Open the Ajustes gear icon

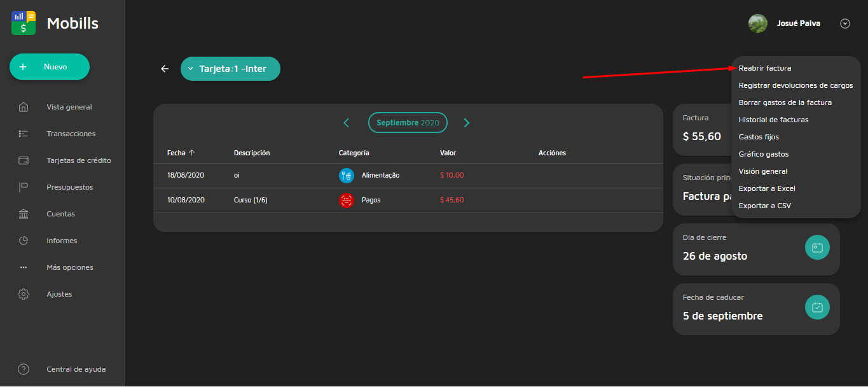click(x=24, y=294)
